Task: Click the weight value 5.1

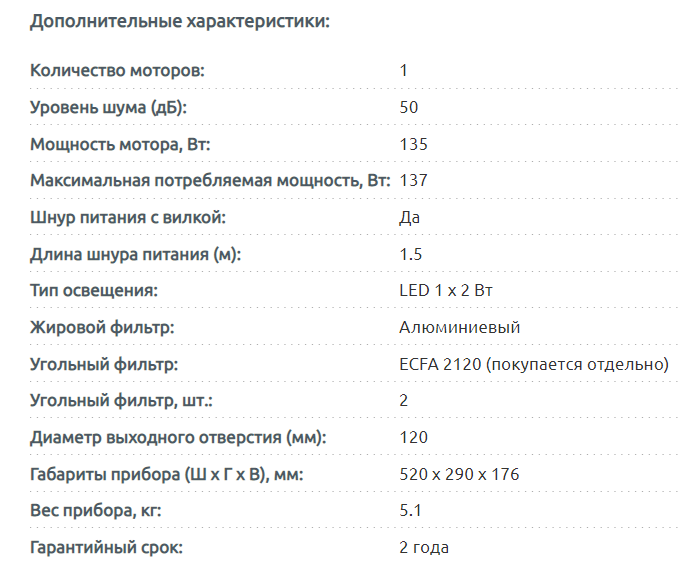Action: (410, 511)
